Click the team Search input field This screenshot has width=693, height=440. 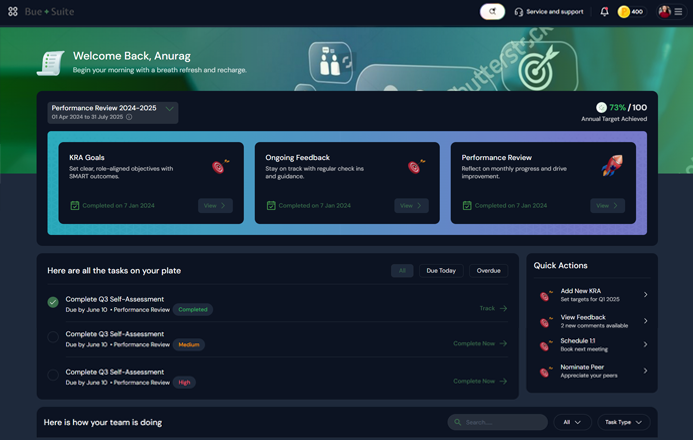[x=498, y=422]
